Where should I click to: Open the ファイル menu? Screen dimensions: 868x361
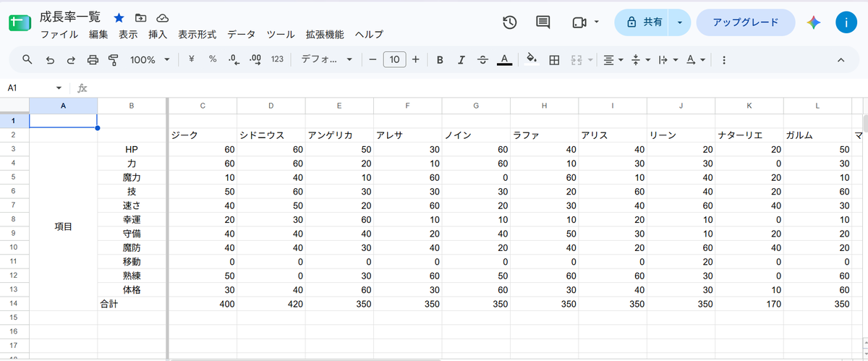click(x=59, y=34)
